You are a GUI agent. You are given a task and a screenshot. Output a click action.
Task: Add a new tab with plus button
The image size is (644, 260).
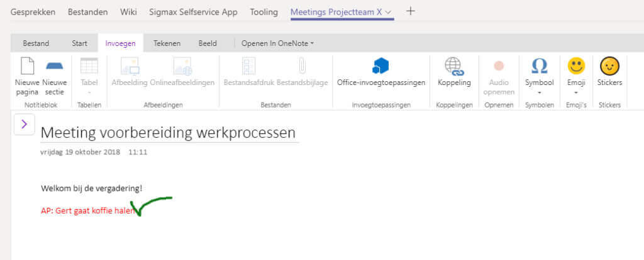[410, 11]
